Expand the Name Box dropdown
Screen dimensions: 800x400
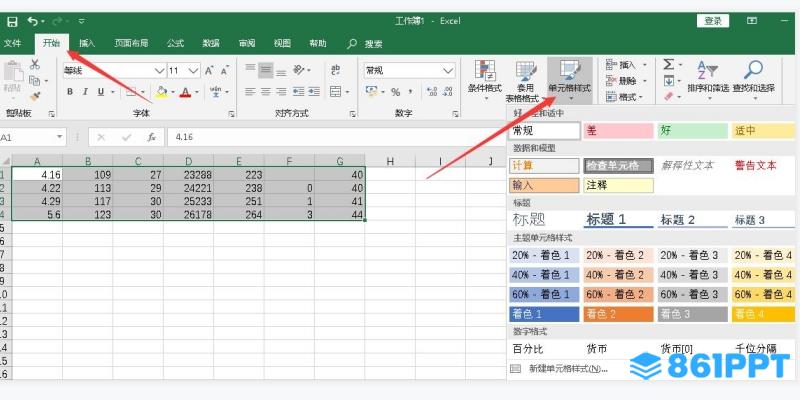60,137
